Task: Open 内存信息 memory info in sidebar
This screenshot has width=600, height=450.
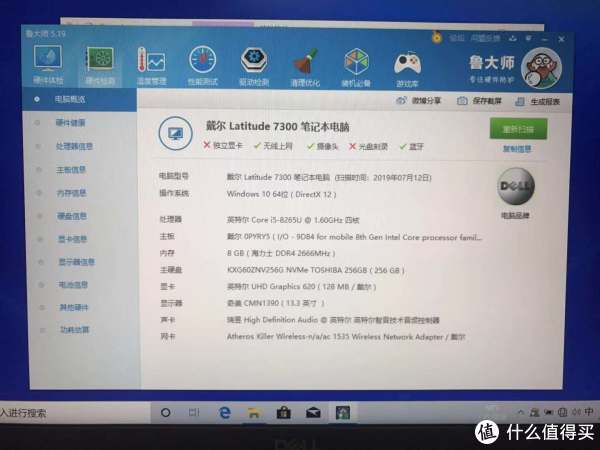Action: [x=72, y=193]
